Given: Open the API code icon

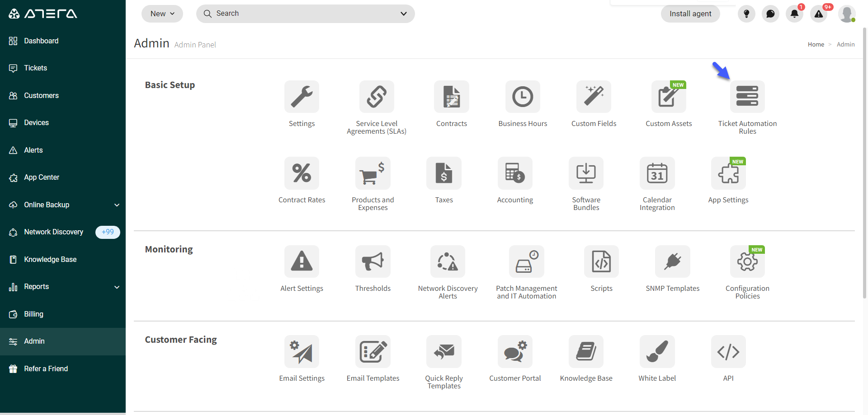Looking at the screenshot, I should [728, 351].
